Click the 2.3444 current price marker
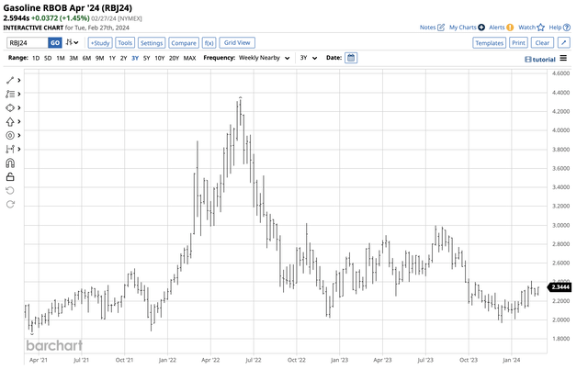The image size is (588, 381). click(560, 287)
